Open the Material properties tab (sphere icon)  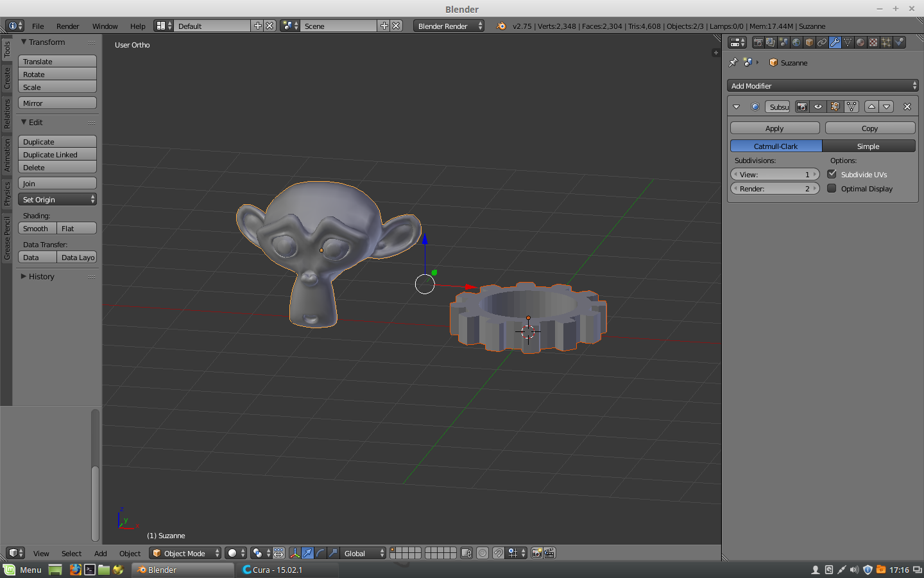coord(860,42)
